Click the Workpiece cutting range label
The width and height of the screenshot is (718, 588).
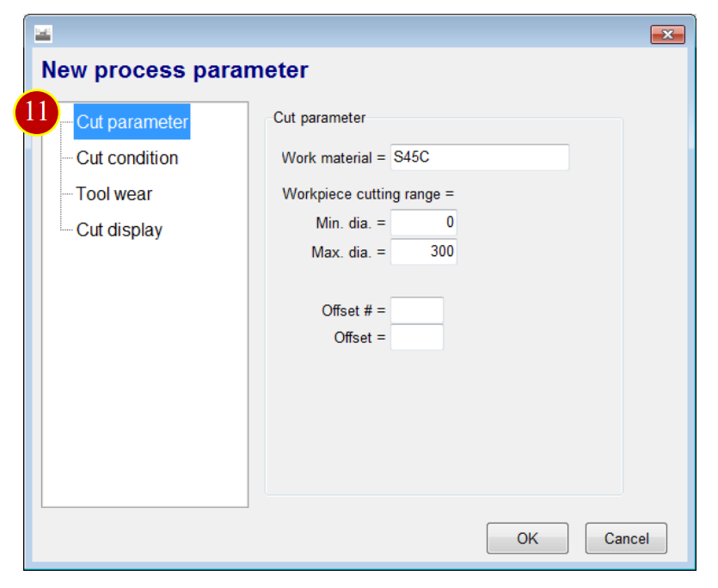click(368, 194)
